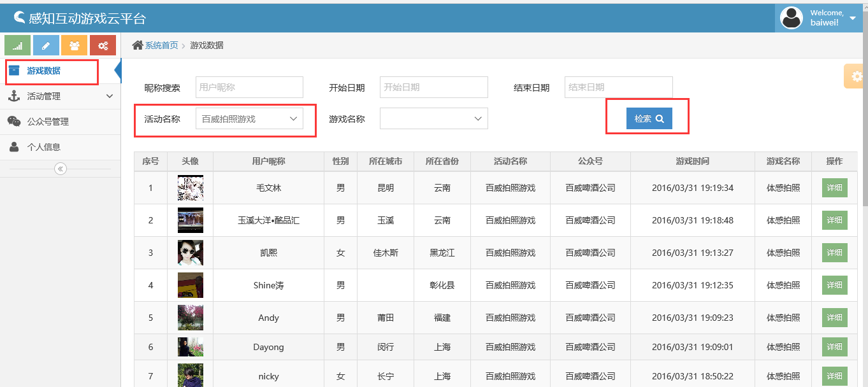
Task: Click the 开始日期 date field
Action: click(434, 87)
